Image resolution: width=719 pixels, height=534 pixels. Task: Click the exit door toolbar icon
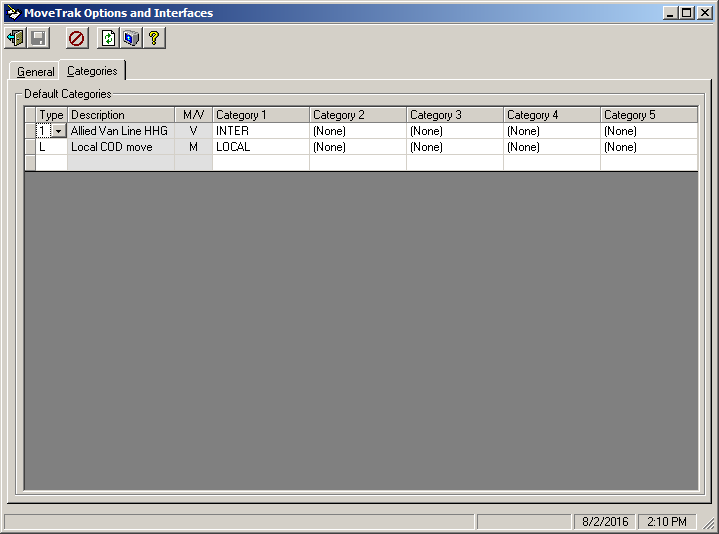(x=16, y=38)
